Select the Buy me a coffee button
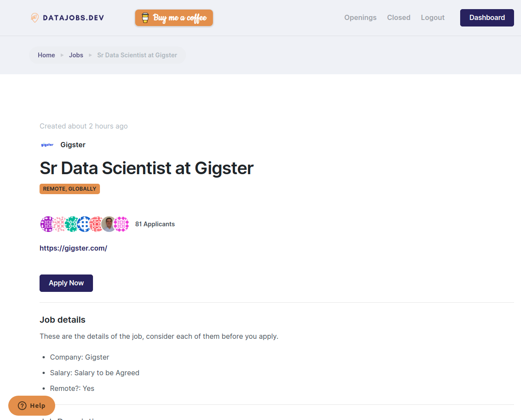Viewport: 521px width, 420px height. [x=174, y=18]
